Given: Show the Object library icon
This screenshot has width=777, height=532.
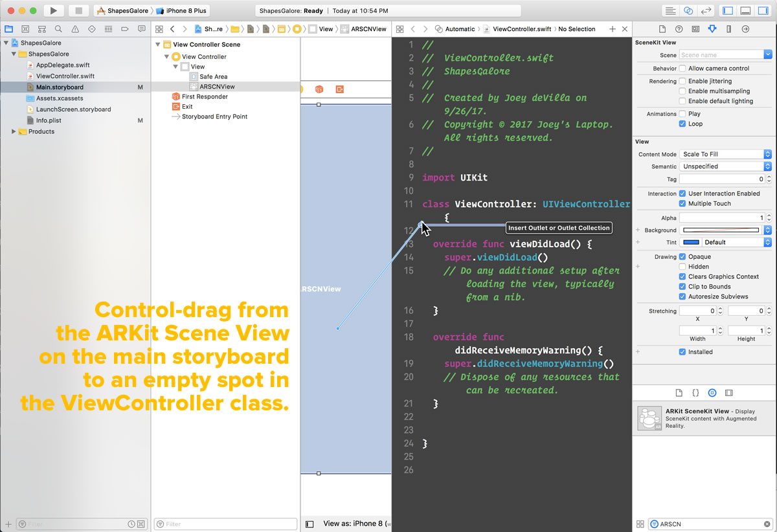Looking at the screenshot, I should pos(712,393).
